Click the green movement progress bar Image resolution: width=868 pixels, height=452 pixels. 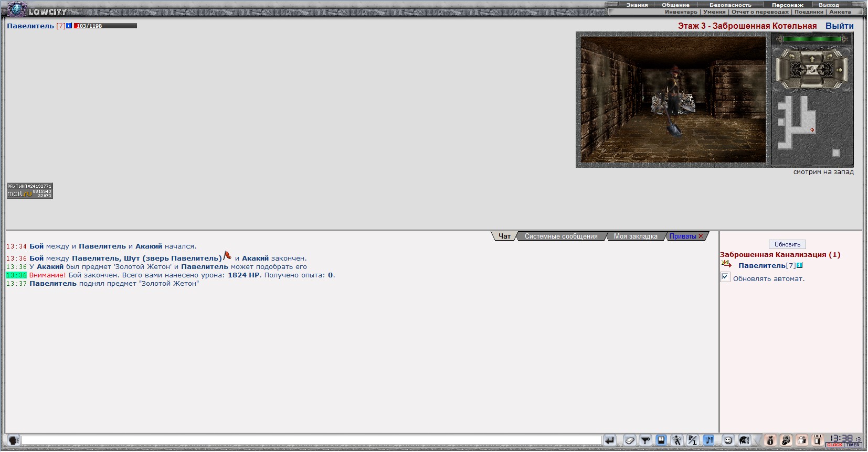(812, 39)
